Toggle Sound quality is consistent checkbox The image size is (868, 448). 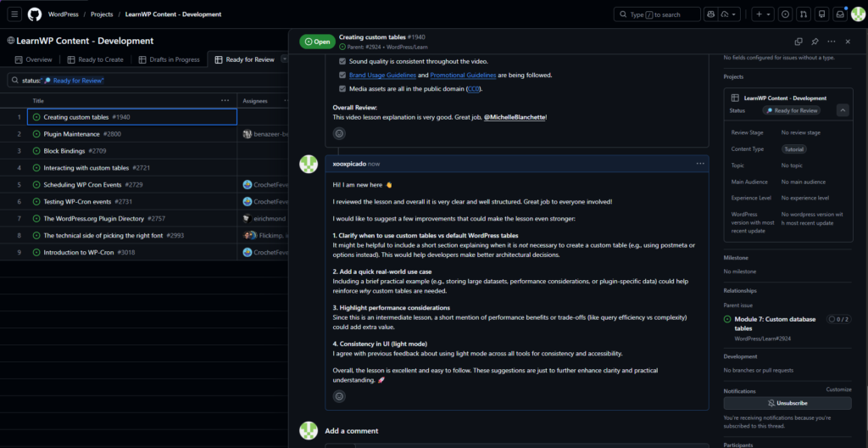342,61
